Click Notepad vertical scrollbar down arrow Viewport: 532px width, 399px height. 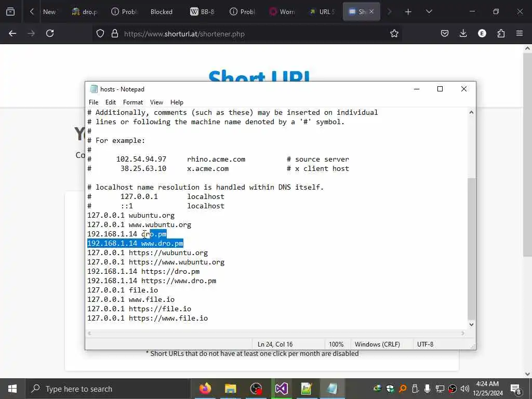pyautogui.click(x=471, y=325)
